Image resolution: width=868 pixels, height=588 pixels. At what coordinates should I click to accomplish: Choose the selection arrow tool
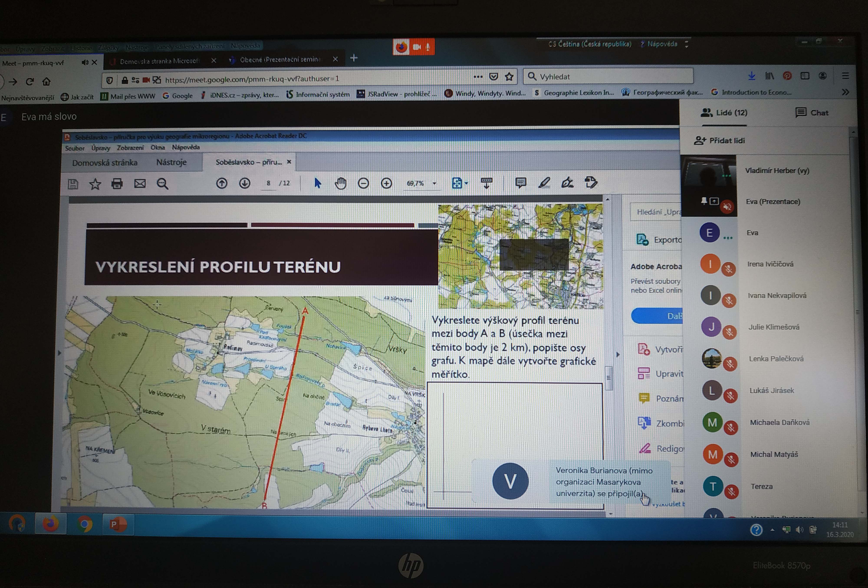pos(317,183)
